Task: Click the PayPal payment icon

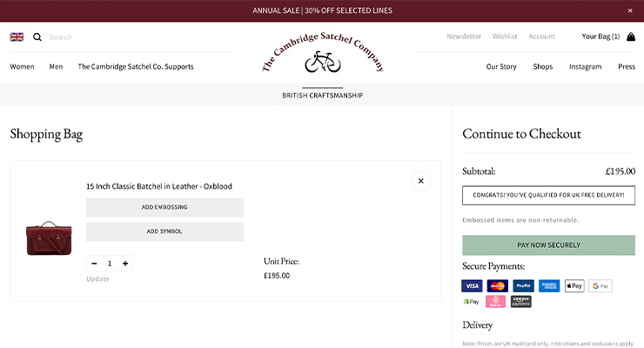Action: (523, 285)
